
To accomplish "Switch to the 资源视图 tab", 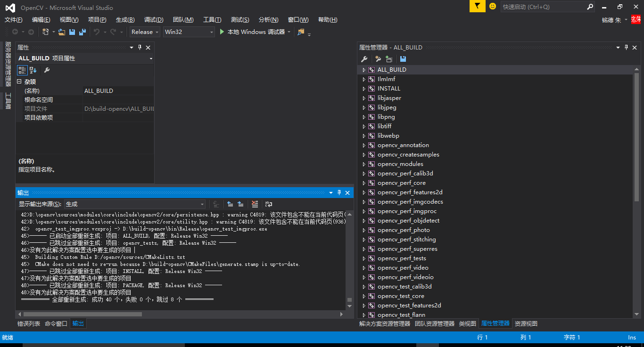I will (x=526, y=324).
